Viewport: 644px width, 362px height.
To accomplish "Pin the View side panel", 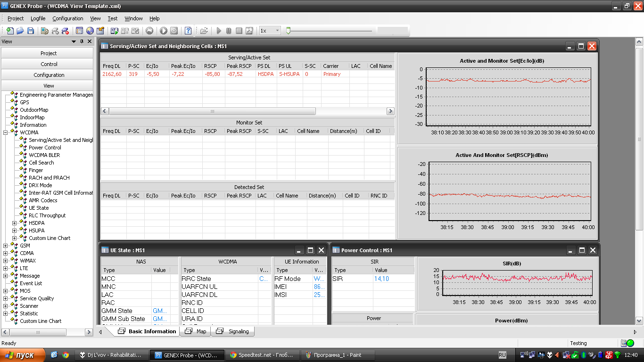I will coord(82,41).
